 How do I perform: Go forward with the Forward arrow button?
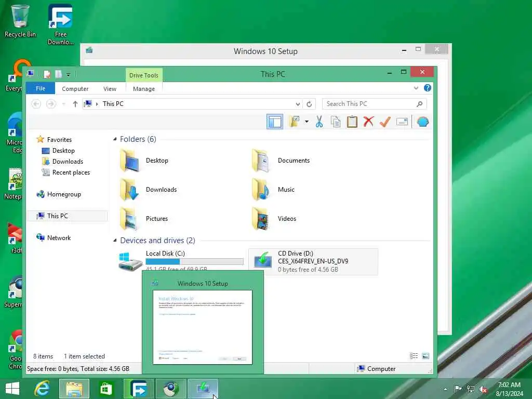(x=51, y=104)
